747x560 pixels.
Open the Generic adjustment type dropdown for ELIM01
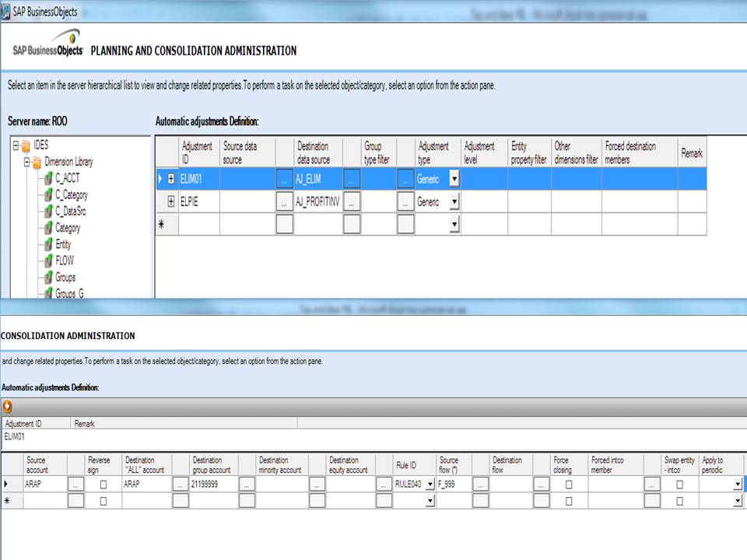click(454, 179)
